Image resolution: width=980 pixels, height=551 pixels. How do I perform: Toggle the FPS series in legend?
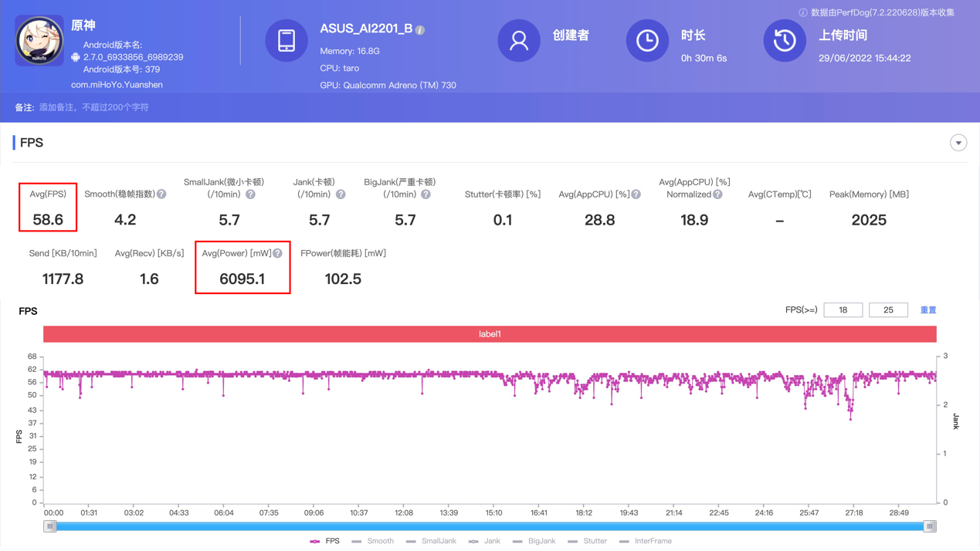pos(325,541)
